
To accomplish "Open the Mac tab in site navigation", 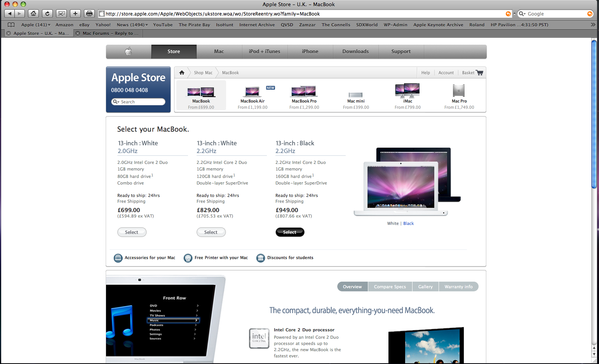I will pos(219,52).
